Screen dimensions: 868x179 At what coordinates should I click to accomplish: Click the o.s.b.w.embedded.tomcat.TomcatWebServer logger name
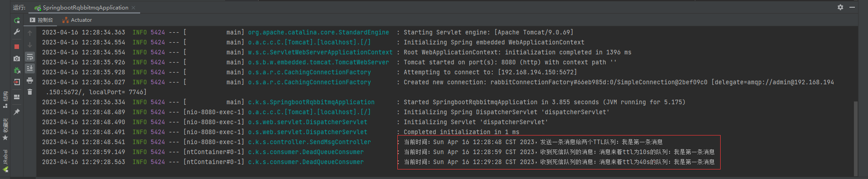pos(318,62)
